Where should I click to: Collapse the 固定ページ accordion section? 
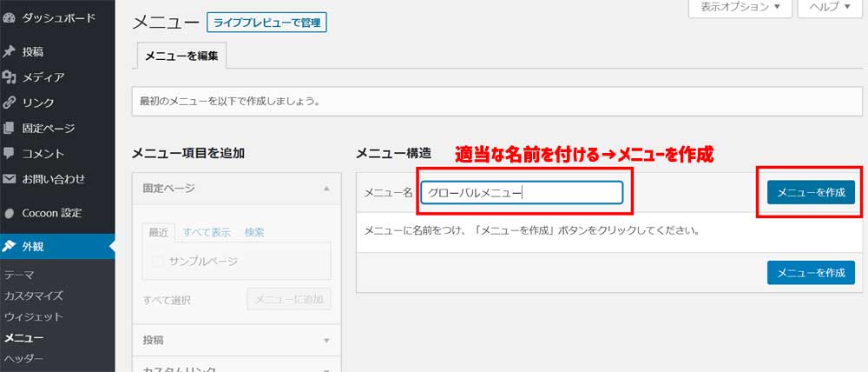tap(326, 189)
